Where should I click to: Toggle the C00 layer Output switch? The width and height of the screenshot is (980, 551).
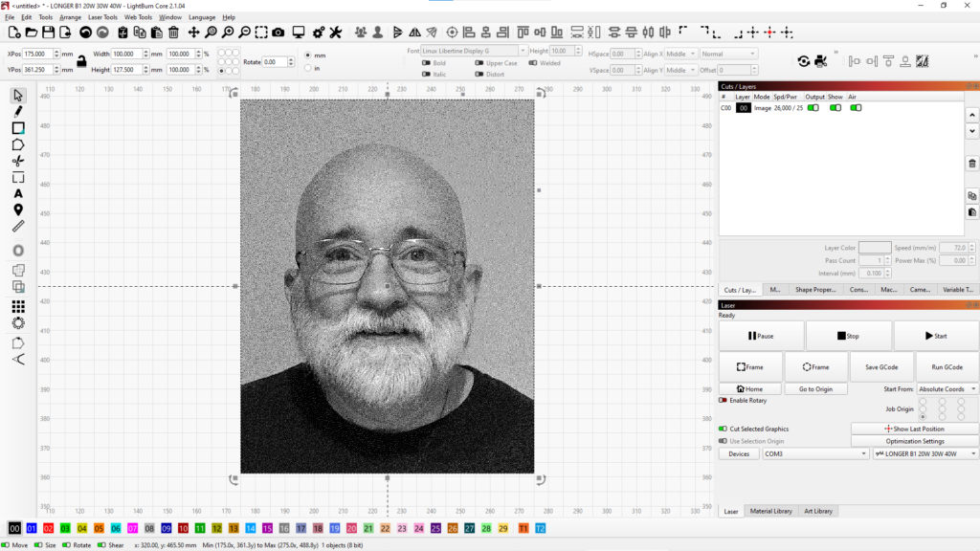(x=813, y=107)
